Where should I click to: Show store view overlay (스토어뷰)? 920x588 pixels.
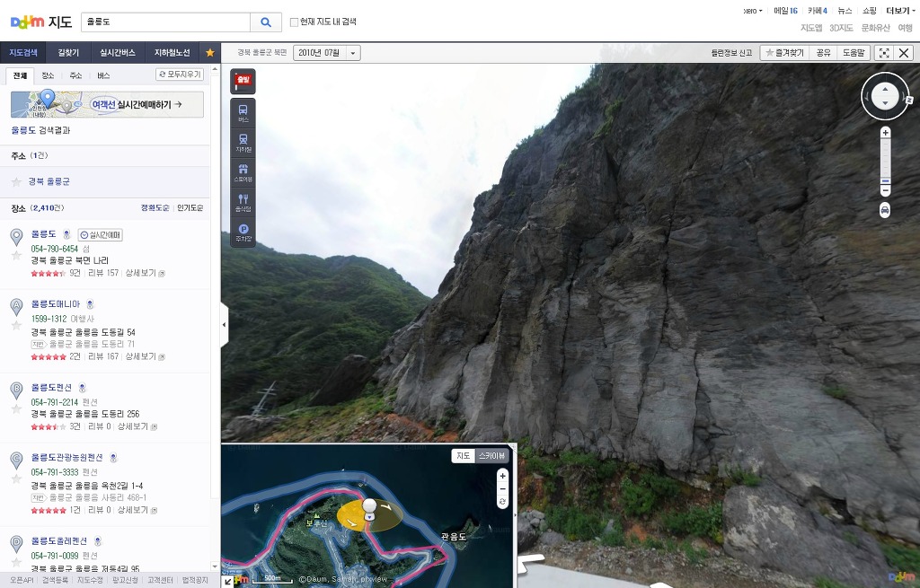(x=243, y=172)
